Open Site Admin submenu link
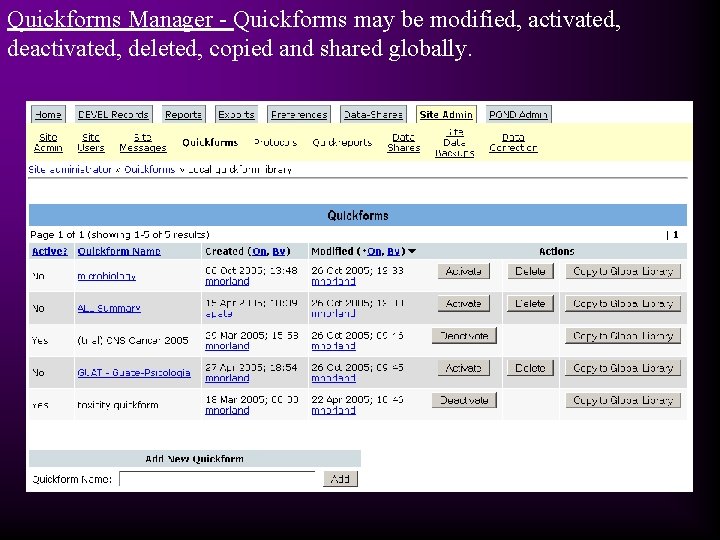 coord(48,142)
